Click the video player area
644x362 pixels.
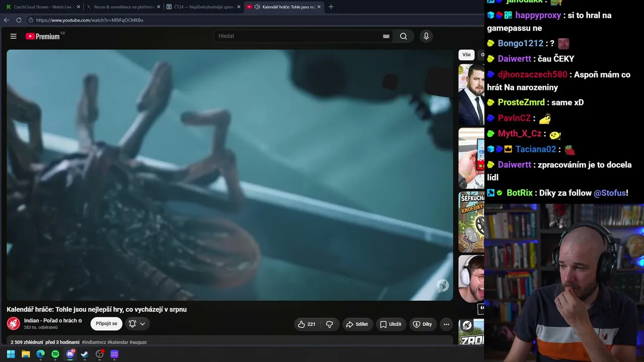(230, 175)
